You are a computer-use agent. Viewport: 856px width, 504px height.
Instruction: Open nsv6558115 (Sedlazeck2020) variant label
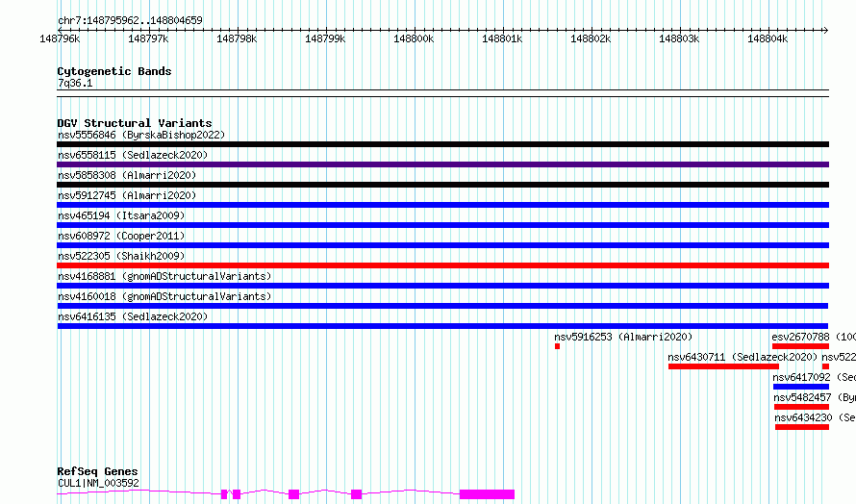click(x=133, y=155)
